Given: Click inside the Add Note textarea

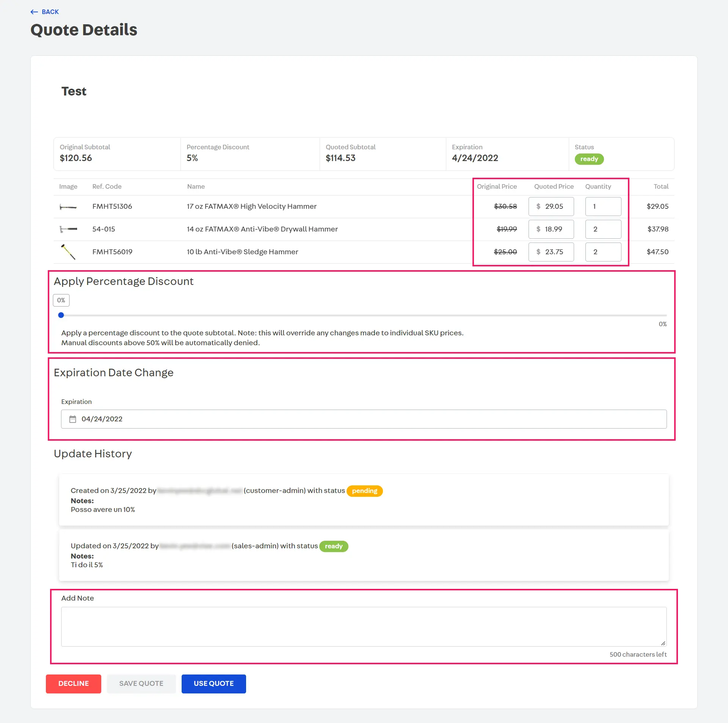Looking at the screenshot, I should (363, 627).
